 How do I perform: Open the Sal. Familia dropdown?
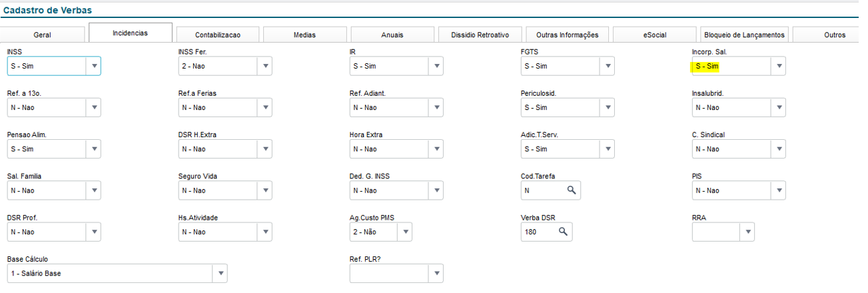94,190
